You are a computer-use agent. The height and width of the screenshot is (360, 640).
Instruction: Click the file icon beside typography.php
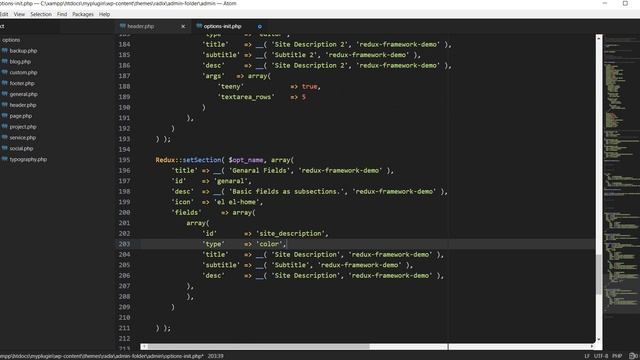tap(4, 159)
